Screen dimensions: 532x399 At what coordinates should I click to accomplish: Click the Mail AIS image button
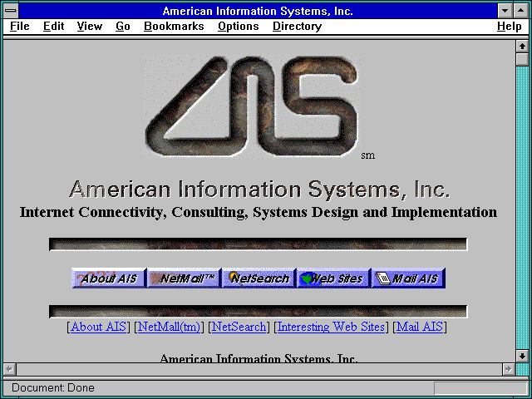[408, 278]
